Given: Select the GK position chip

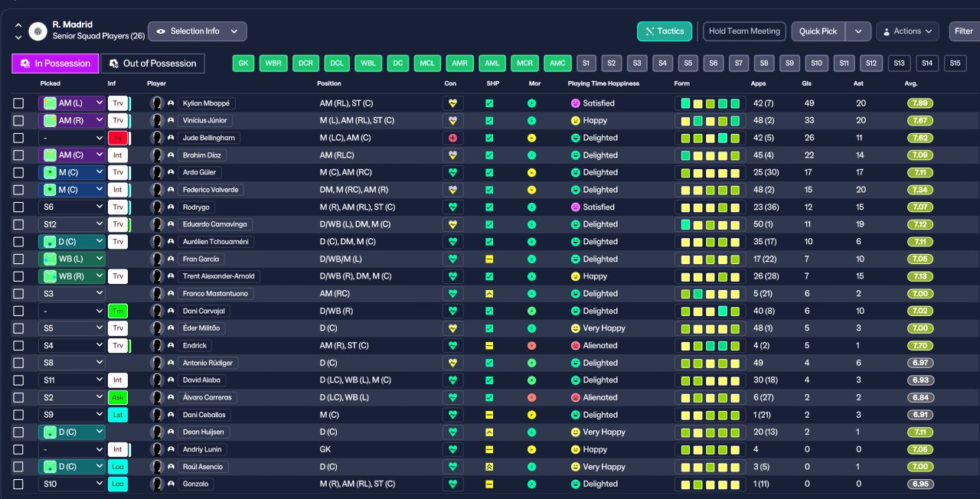Looking at the screenshot, I should pyautogui.click(x=243, y=64).
